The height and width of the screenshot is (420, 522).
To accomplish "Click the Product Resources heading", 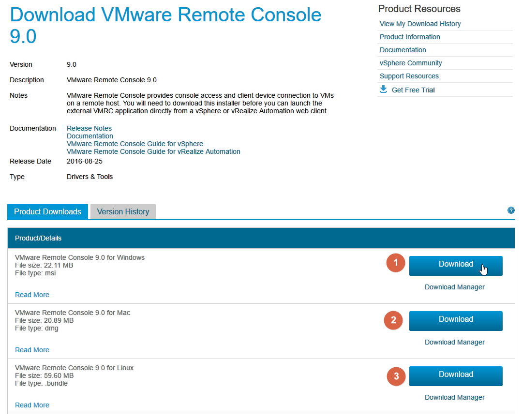I will point(419,9).
